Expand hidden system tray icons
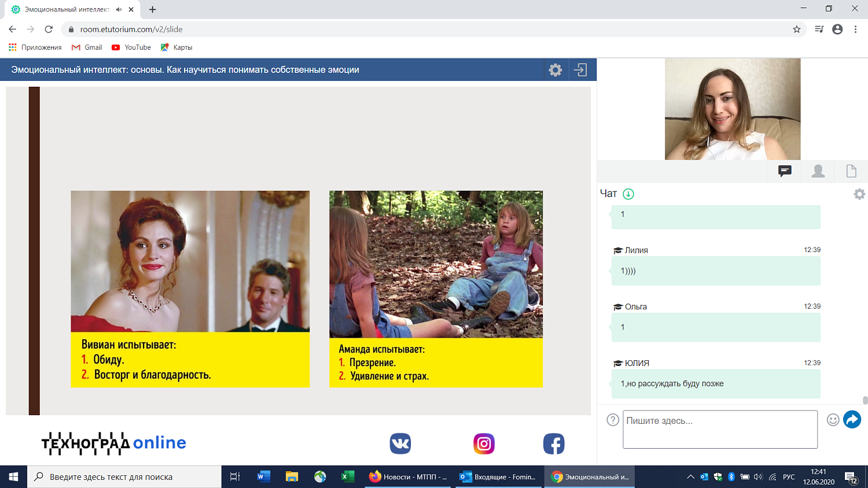 click(x=690, y=477)
